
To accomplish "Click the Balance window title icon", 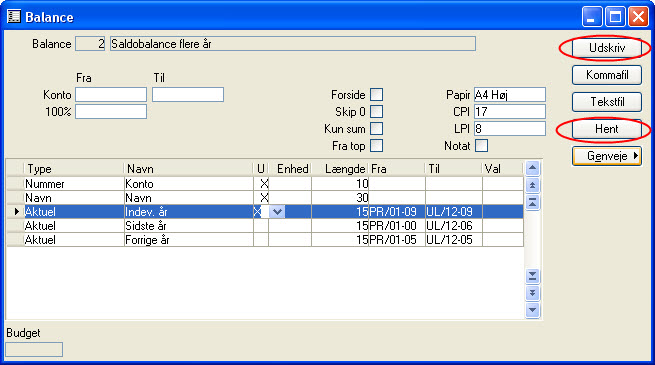I will [x=14, y=17].
